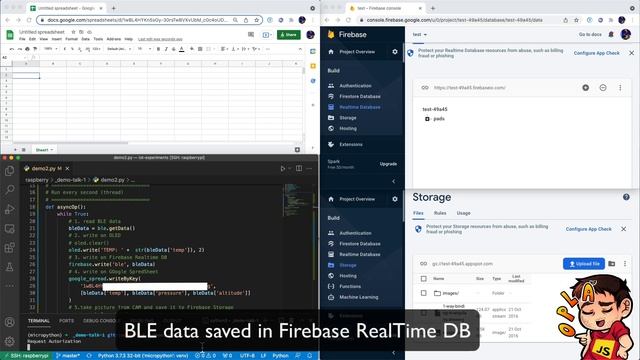This screenshot has height=360, width=640.
Task: Click the Sheets print icon
Action: tap(27, 49)
